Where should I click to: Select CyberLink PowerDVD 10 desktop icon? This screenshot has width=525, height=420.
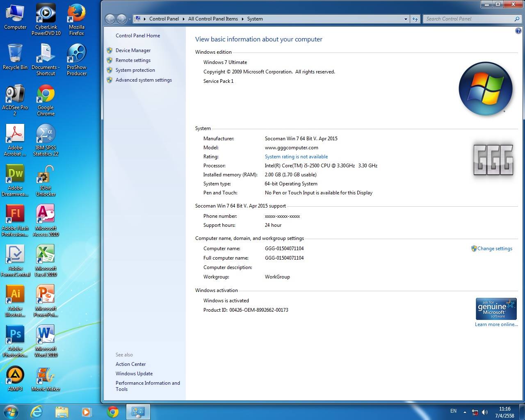(x=46, y=20)
